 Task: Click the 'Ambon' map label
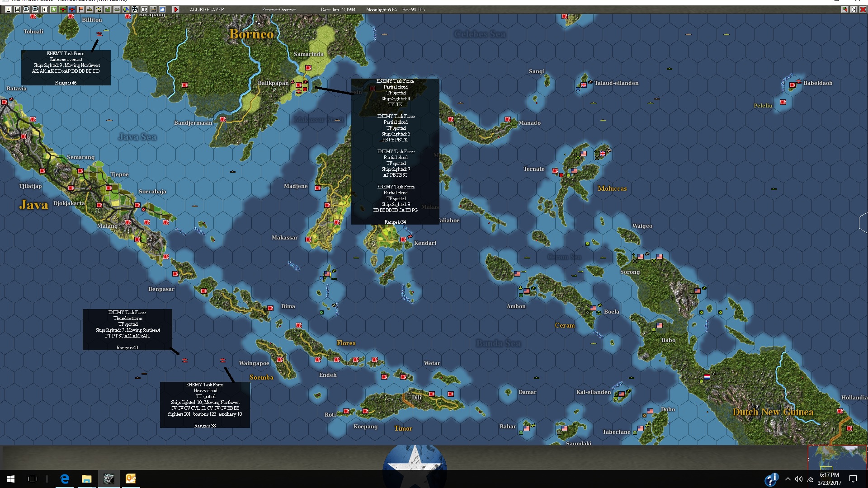[x=516, y=306]
